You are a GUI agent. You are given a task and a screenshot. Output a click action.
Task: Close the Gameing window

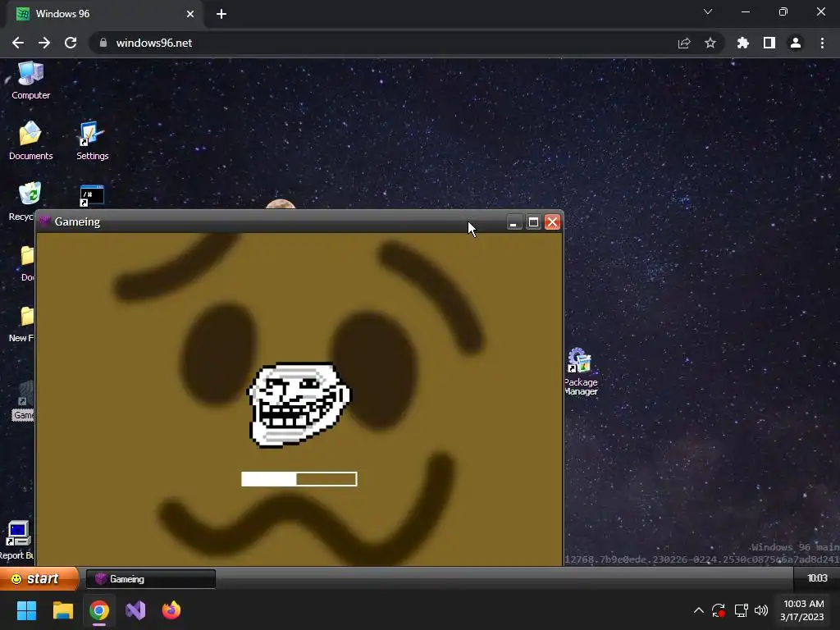tap(552, 222)
